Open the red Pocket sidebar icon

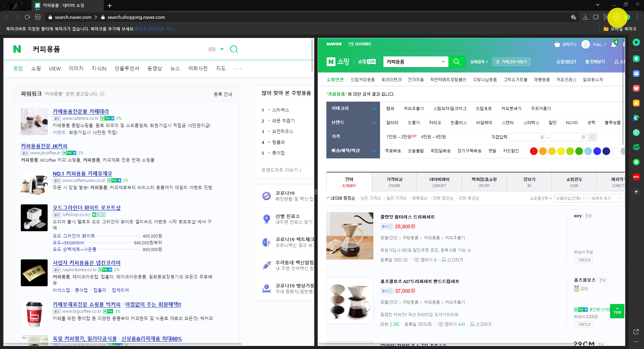636,88
